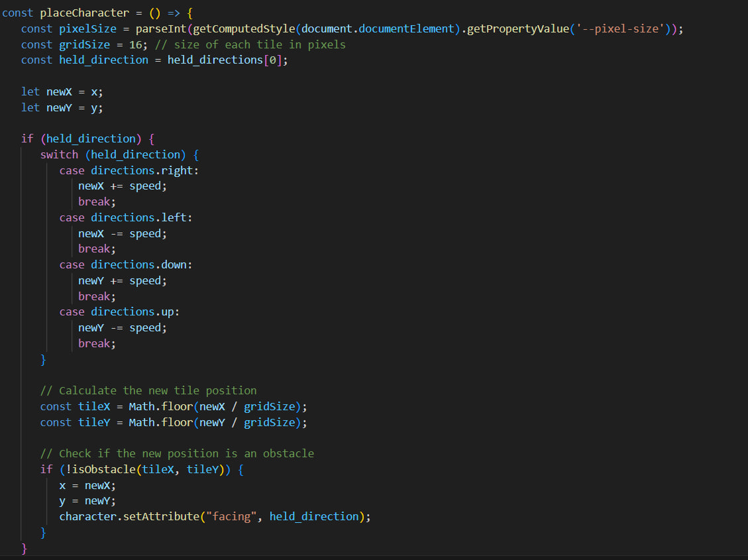Click the held_directions[0] array access
Viewport: 748px width, 560px height.
click(x=228, y=60)
